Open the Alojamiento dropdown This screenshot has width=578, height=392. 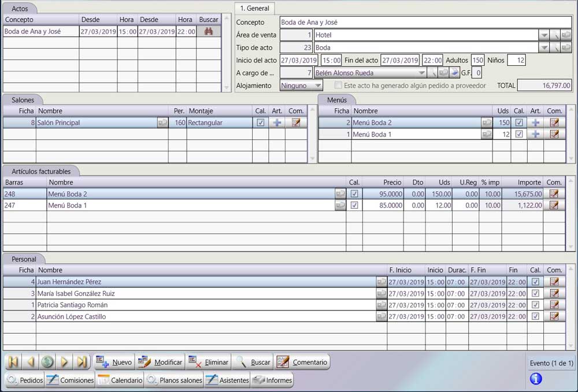(x=317, y=86)
